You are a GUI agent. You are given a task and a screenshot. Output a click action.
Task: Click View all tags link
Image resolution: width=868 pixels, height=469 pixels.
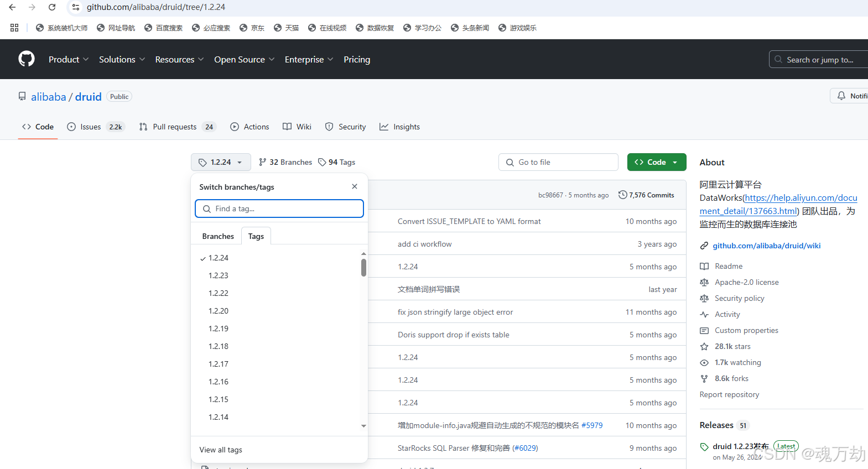point(221,450)
